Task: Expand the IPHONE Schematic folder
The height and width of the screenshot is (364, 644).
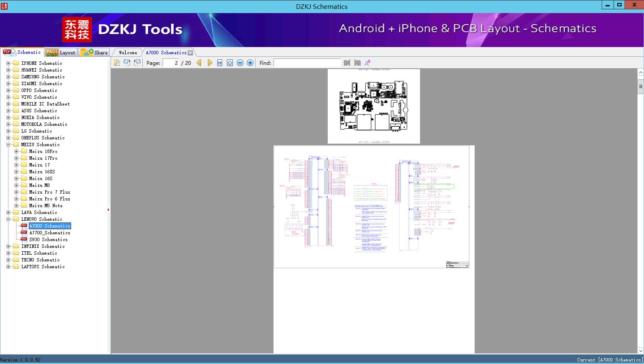Action: click(8, 63)
